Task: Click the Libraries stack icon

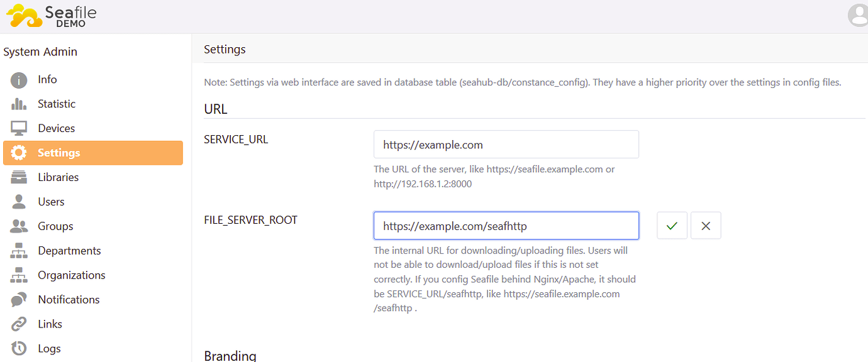Action: (x=17, y=177)
